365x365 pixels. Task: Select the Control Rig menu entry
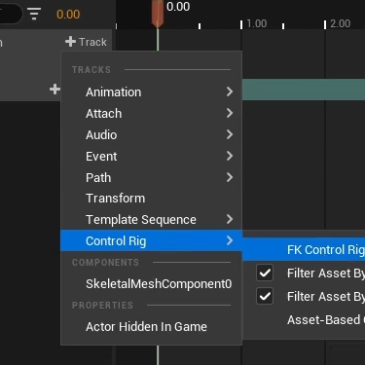tap(151, 241)
